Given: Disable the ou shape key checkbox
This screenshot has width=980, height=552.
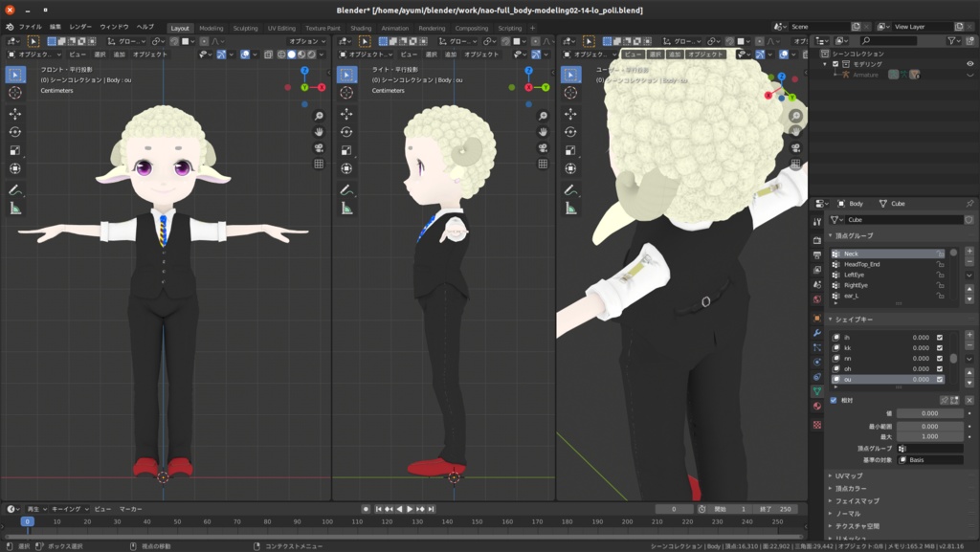Looking at the screenshot, I should tap(939, 377).
